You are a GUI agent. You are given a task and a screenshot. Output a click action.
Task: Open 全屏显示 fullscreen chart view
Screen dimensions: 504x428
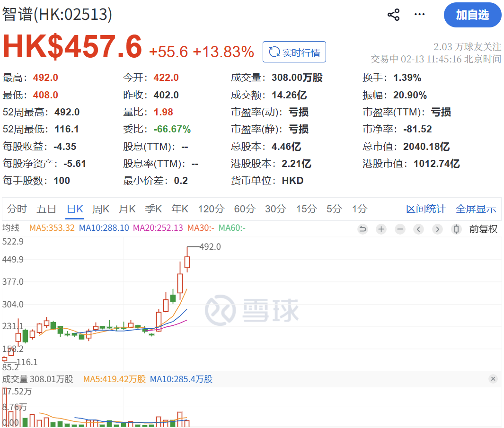[476, 209]
